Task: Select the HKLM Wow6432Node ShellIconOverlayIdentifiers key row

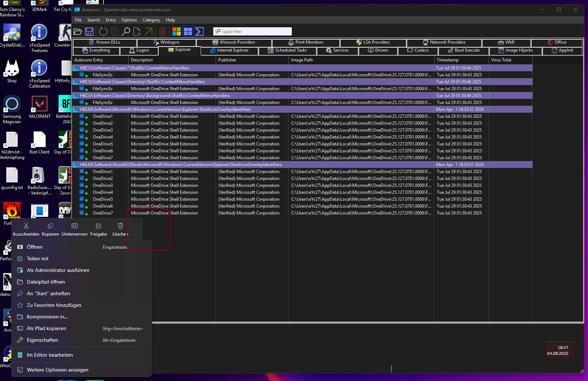Action: (302, 165)
